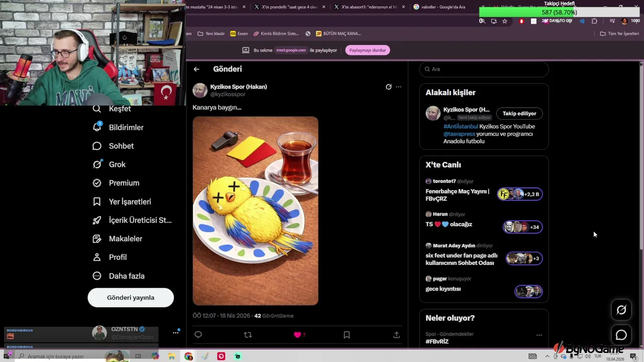
Task: Toggle Takip ediliyor button for Kyzikos Spor
Action: click(519, 114)
